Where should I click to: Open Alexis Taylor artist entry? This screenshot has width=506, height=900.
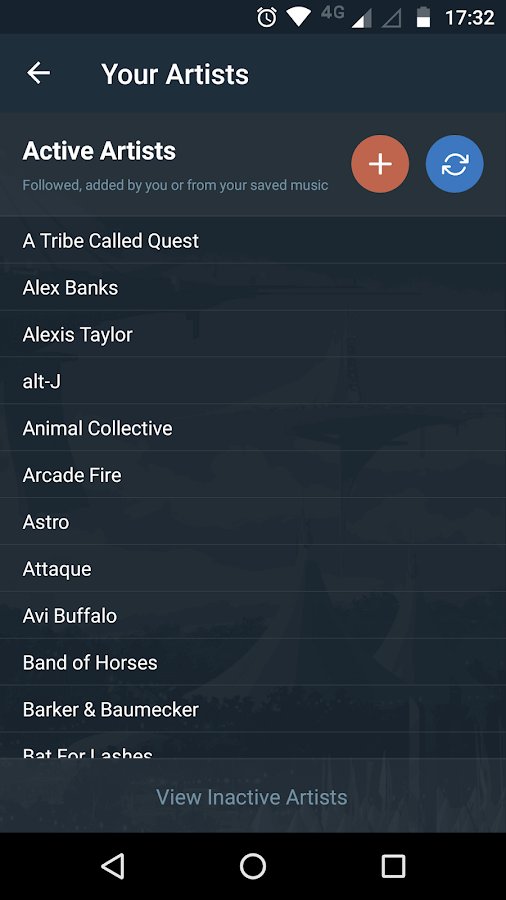(253, 334)
